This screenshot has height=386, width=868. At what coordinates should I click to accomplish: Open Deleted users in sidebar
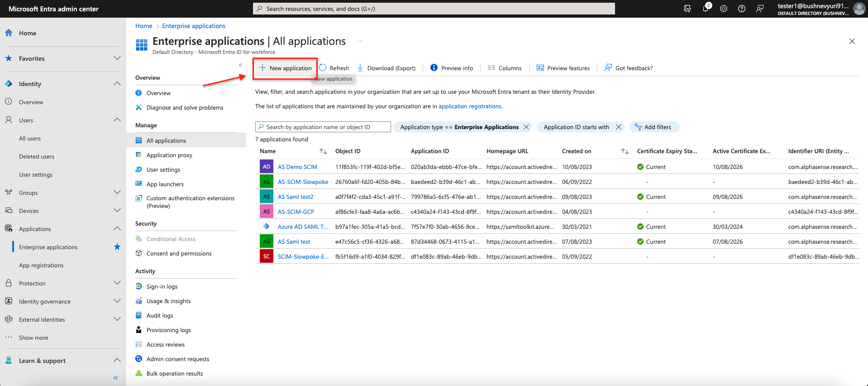[37, 156]
